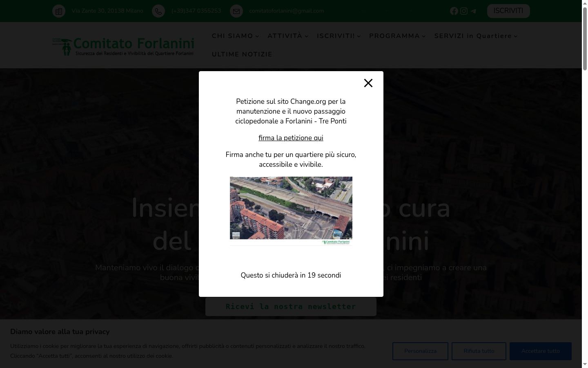Click the building address icon
The height and width of the screenshot is (368, 588).
pyautogui.click(x=59, y=11)
